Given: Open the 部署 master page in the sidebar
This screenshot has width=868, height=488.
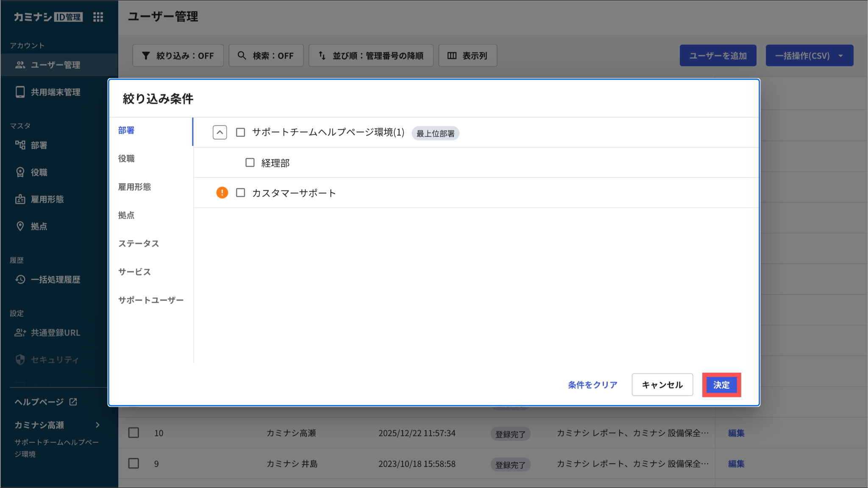Looking at the screenshot, I should point(39,145).
